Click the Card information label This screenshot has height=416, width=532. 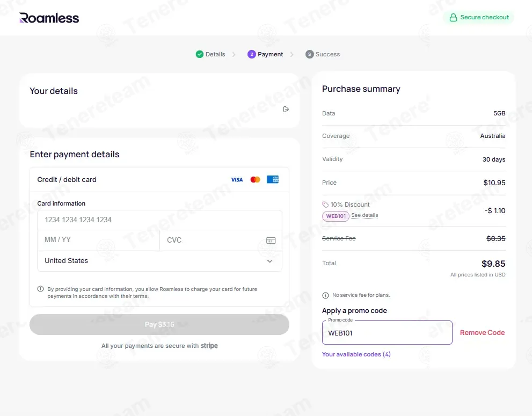(61, 203)
